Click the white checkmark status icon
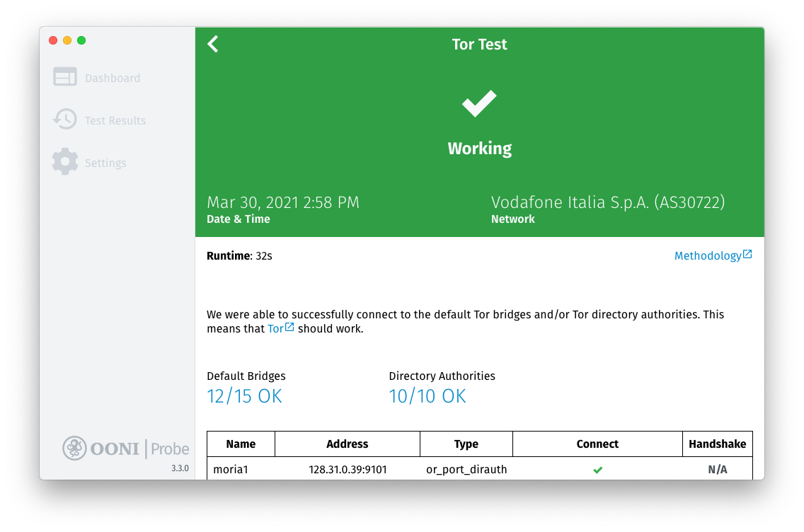804x532 pixels. pos(479,104)
